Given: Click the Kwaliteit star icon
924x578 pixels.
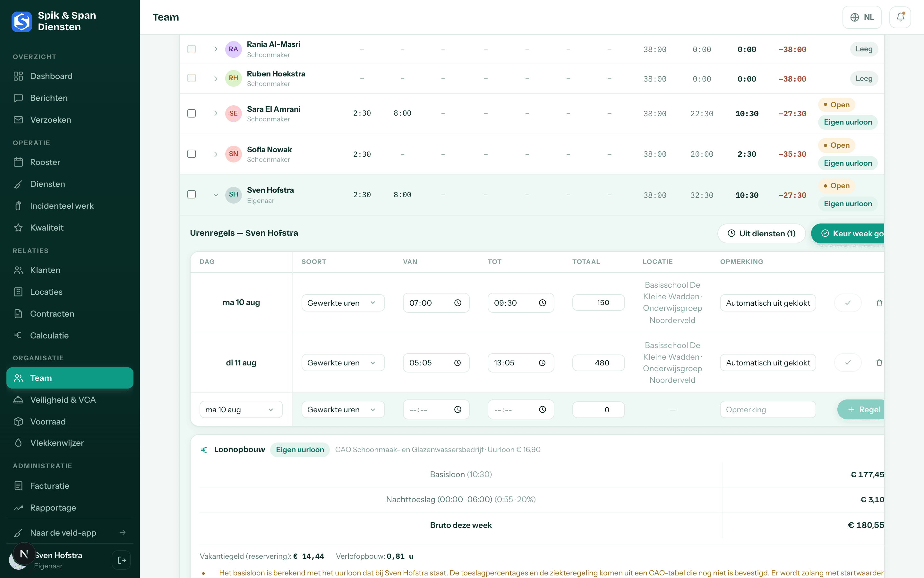Looking at the screenshot, I should 18,227.
